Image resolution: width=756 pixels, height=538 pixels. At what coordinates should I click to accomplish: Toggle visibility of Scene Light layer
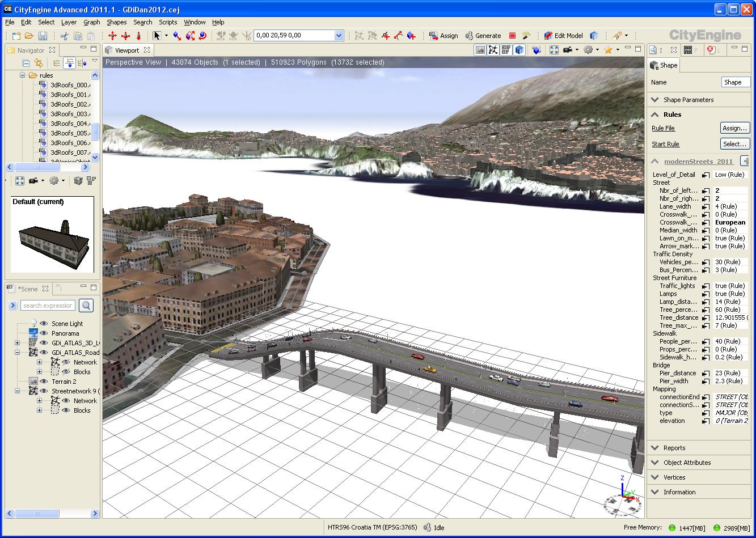[x=44, y=324]
